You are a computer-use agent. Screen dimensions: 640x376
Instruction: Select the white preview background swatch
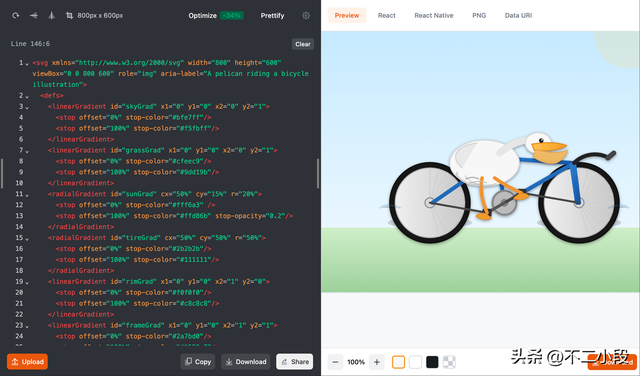click(415, 362)
